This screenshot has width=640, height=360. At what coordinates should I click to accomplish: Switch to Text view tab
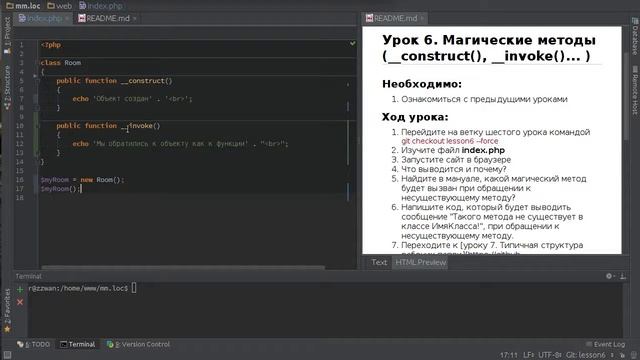[379, 262]
